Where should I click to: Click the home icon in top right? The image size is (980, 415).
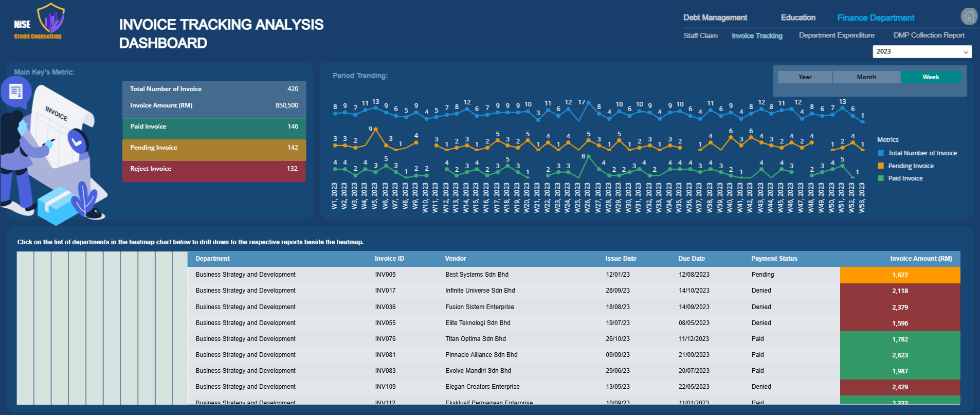pos(969,16)
